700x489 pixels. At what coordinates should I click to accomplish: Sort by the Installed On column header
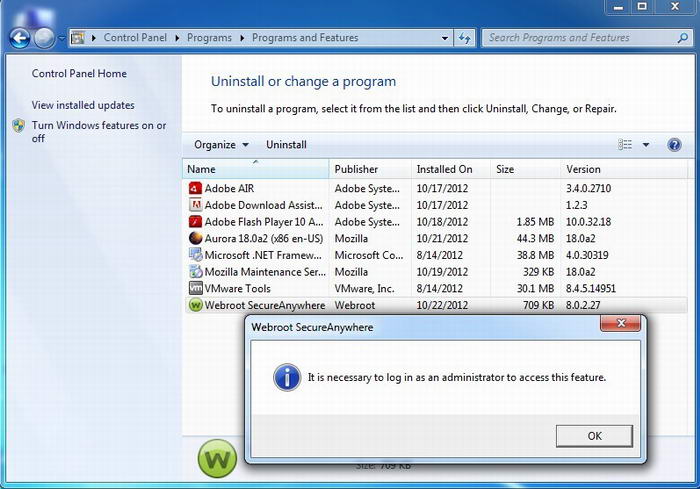click(x=451, y=169)
